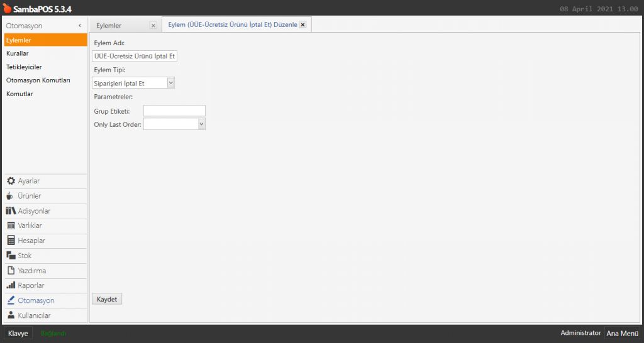Close the Eylem Düzenle tab
The width and height of the screenshot is (644, 343).
(303, 25)
